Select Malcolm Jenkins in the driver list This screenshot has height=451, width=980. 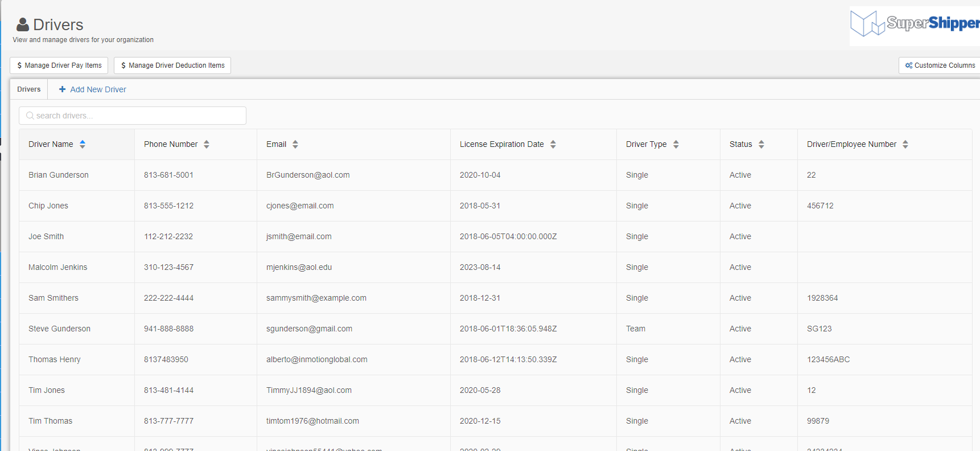58,267
